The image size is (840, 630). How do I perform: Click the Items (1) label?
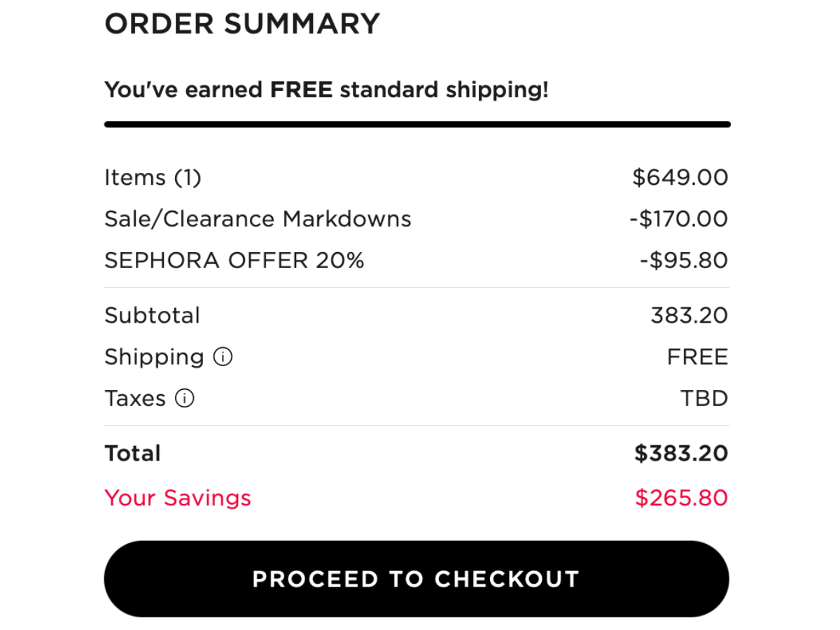pos(153,177)
